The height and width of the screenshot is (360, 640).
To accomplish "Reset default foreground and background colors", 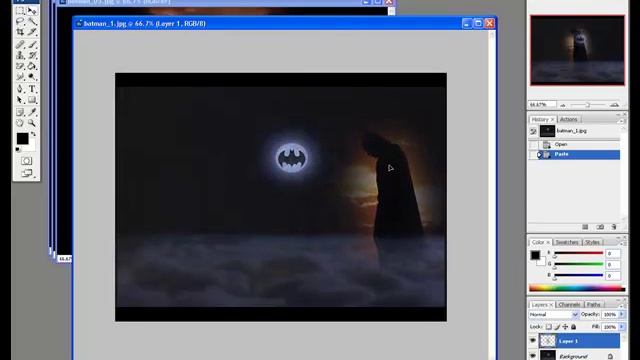I will (x=18, y=150).
